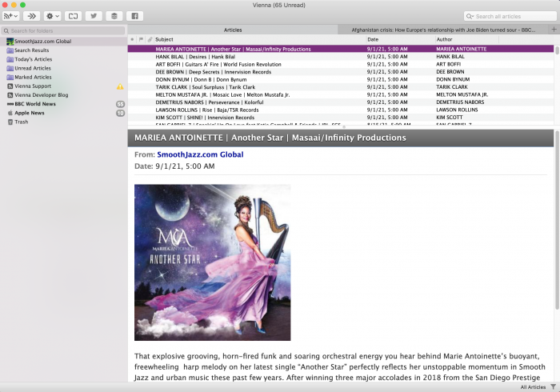Image resolution: width=560 pixels, height=392 pixels.
Task: Sort articles by Author column
Action: 466,40
